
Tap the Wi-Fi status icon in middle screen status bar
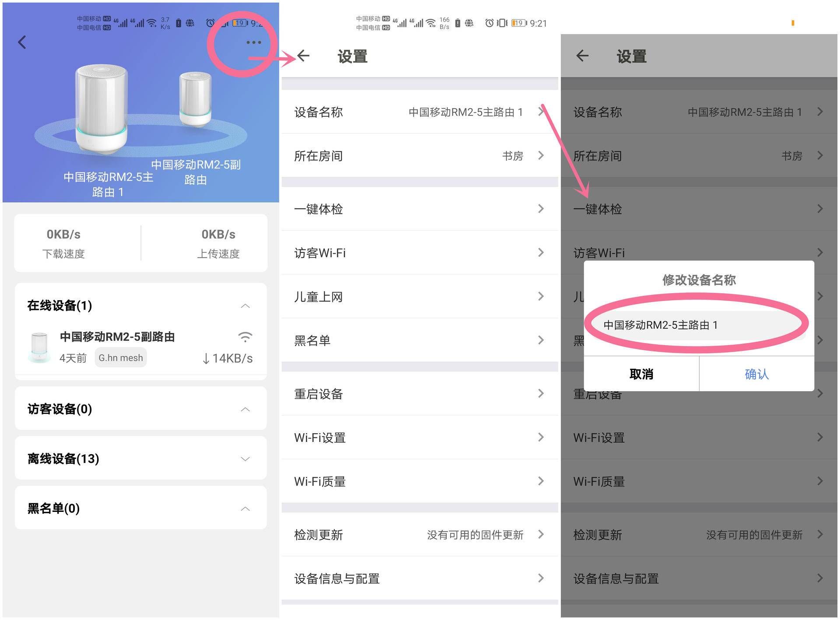431,22
